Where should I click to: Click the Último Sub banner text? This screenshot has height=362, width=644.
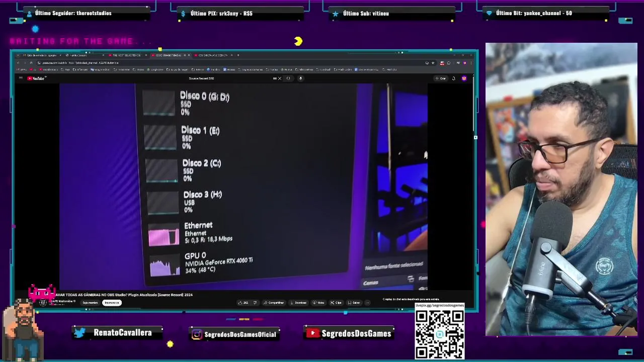click(x=366, y=14)
